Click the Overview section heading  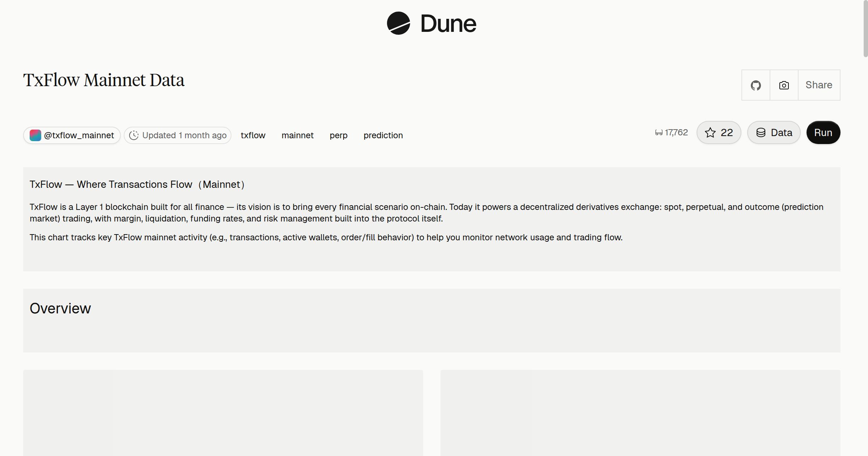coord(60,308)
